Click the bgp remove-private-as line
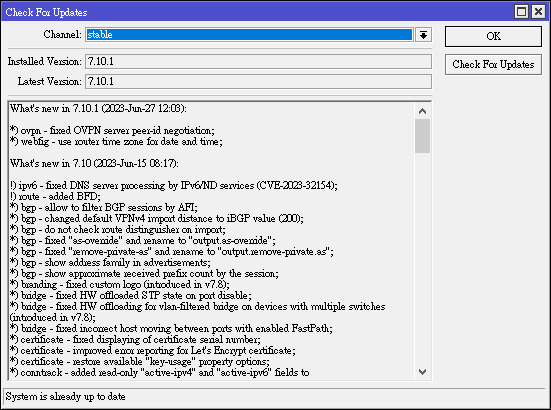The height and width of the screenshot is (410, 551). 172,252
